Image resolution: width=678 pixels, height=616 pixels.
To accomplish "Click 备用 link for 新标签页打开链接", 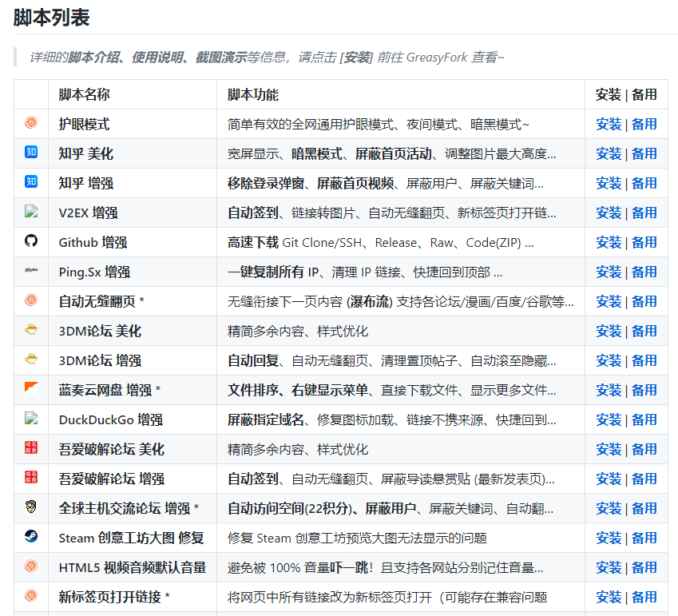I will pos(644,597).
